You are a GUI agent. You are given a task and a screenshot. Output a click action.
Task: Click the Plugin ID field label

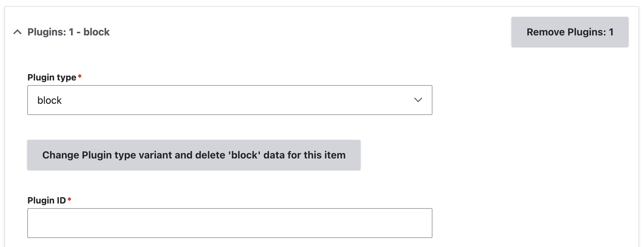[47, 200]
